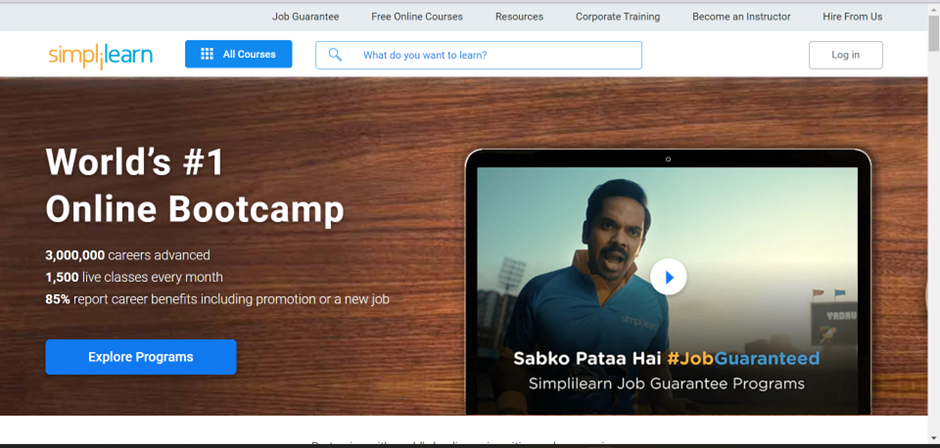Click the Simplilearn logo

[101, 56]
